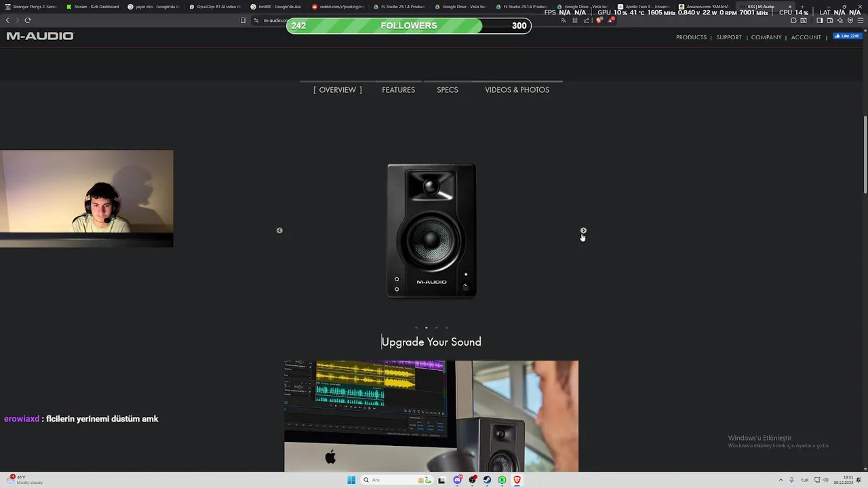Switch to the reddit.com browser tab

(x=338, y=7)
